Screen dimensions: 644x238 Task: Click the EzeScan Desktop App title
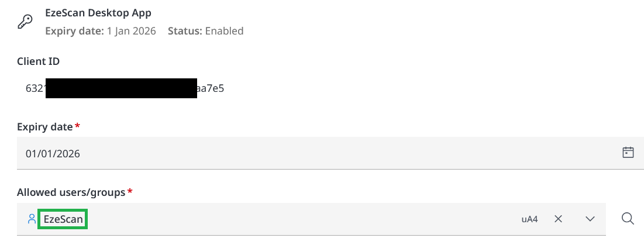[98, 13]
